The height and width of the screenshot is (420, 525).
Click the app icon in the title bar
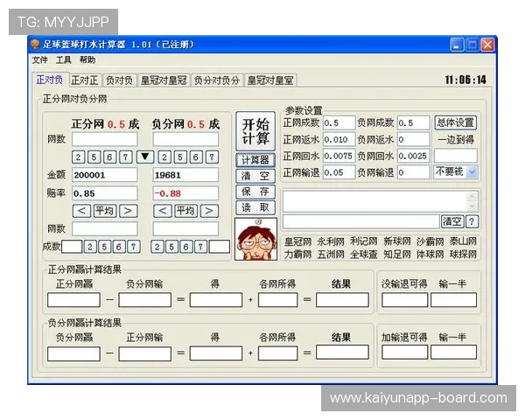[x=35, y=45]
